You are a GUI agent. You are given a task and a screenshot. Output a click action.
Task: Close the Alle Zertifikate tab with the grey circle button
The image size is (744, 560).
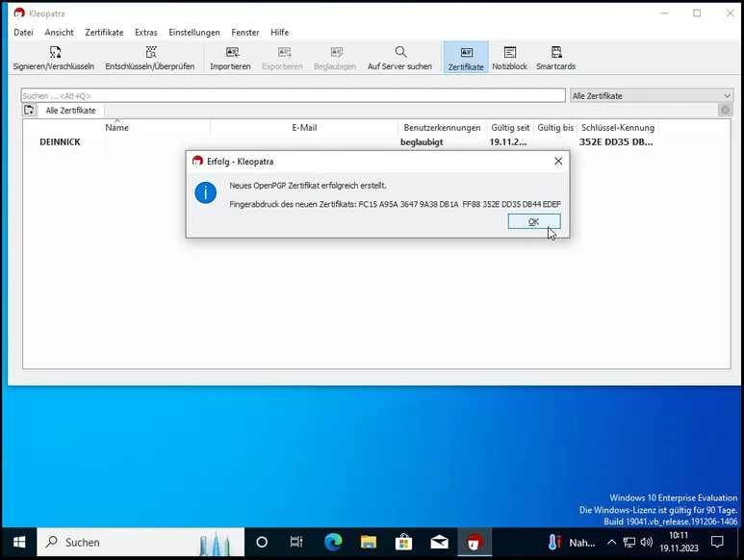coord(725,110)
